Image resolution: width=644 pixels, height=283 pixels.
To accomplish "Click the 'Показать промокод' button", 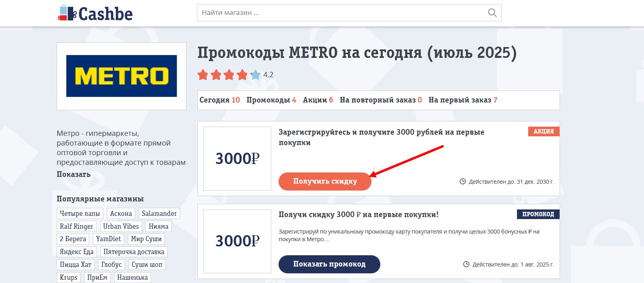I will pyautogui.click(x=329, y=264).
